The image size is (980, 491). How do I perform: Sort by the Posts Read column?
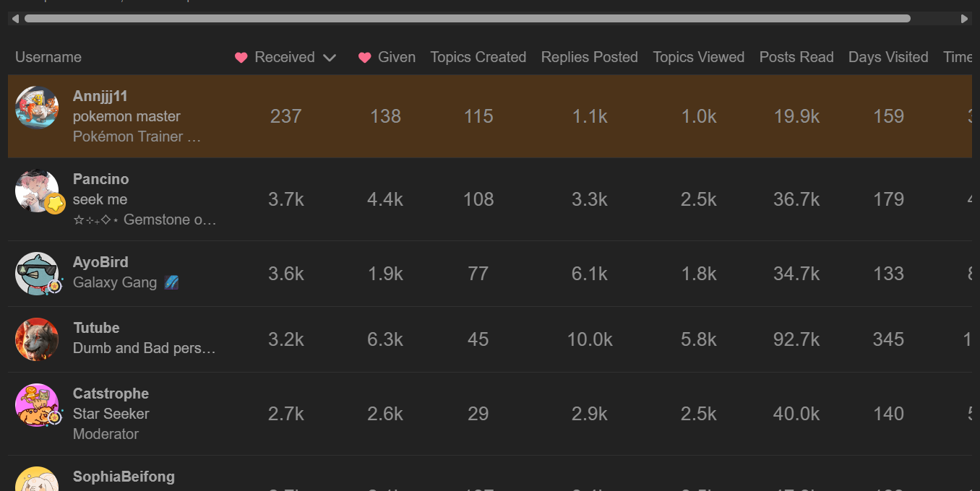pyautogui.click(x=796, y=57)
